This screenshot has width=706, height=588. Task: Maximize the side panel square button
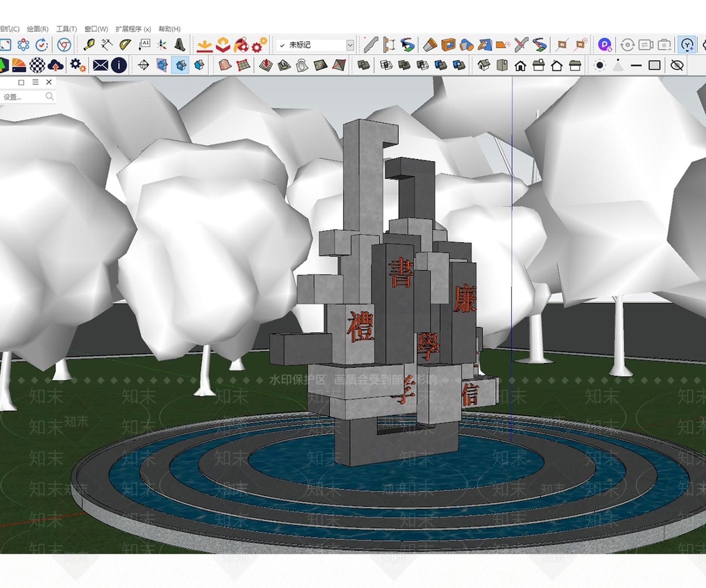(x=21, y=82)
